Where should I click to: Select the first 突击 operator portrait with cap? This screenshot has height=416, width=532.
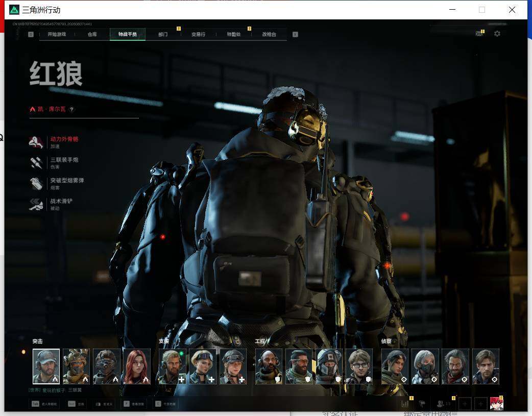tap(46, 366)
